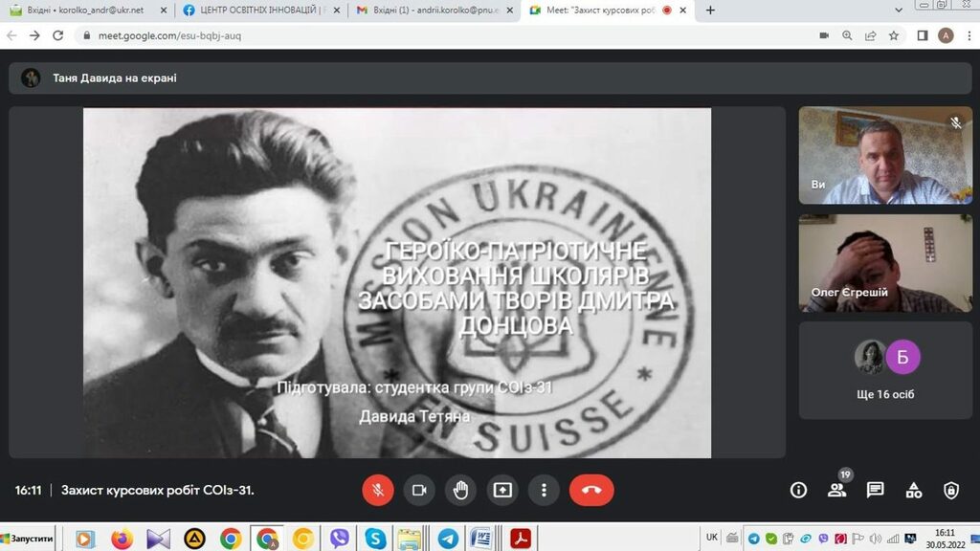Screen dimensions: 980x551
Task: Open more options three-dot menu
Action: [544, 490]
